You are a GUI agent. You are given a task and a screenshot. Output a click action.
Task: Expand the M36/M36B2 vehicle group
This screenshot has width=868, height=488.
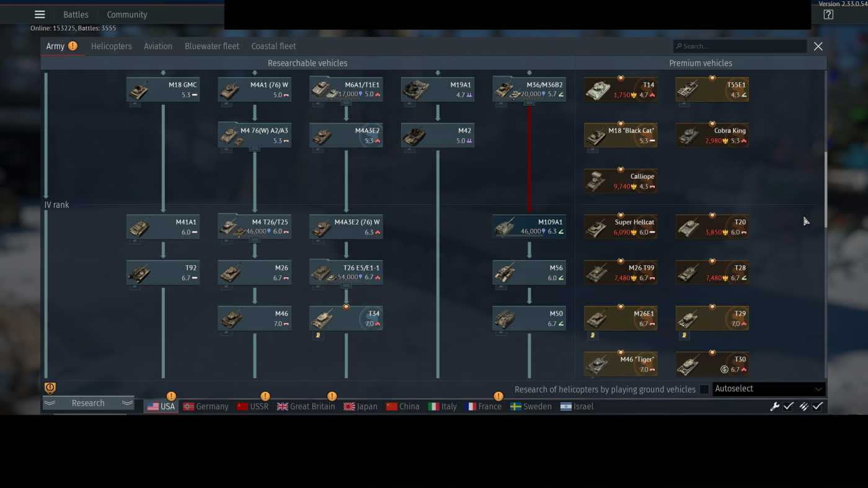(x=529, y=103)
